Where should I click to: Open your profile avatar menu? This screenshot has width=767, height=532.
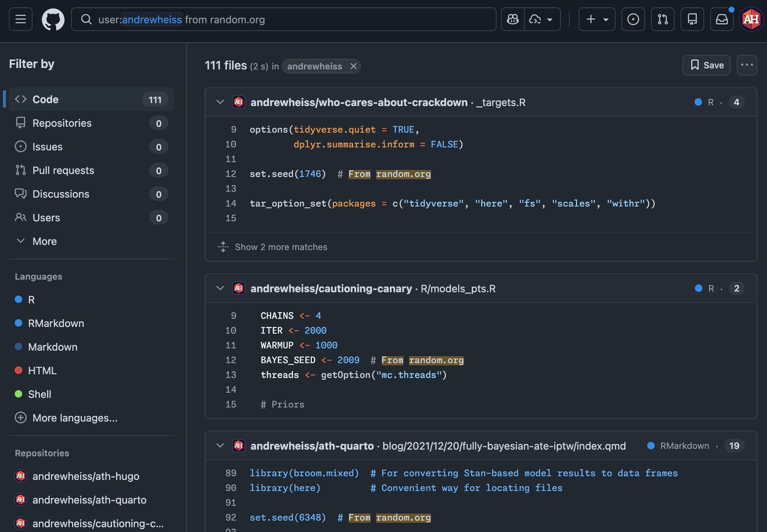click(x=751, y=19)
